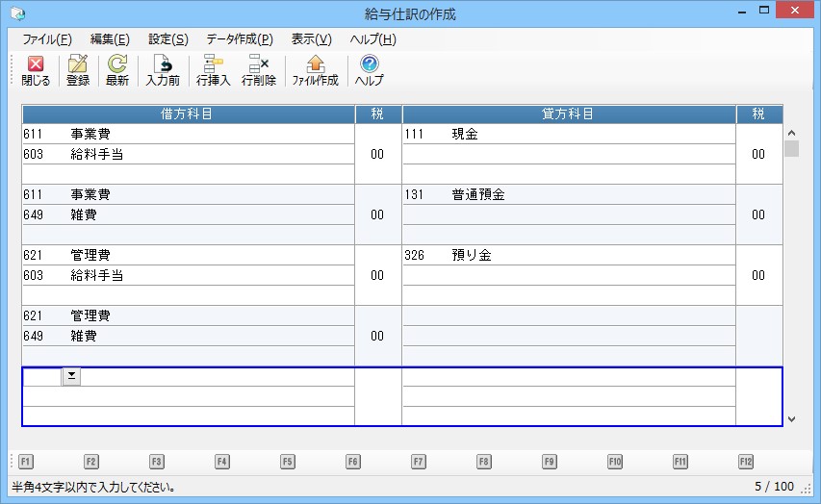Click the 登録 (Register) toolbar icon
Image resolution: width=821 pixels, height=504 pixels.
pyautogui.click(x=78, y=70)
